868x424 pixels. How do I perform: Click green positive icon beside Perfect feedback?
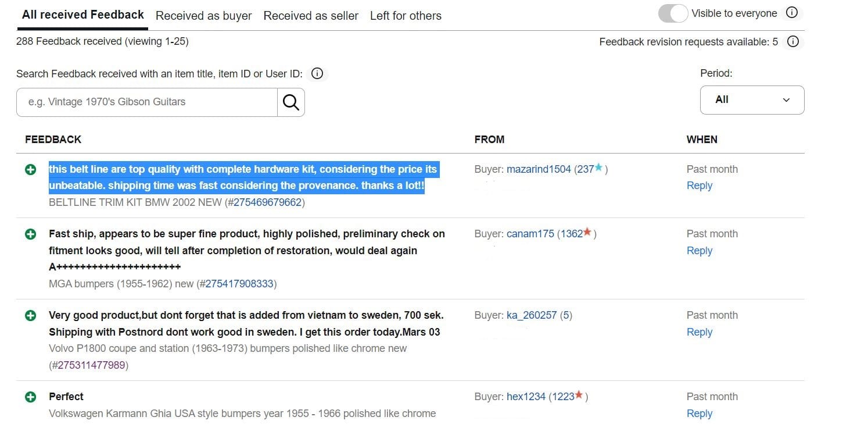[31, 397]
